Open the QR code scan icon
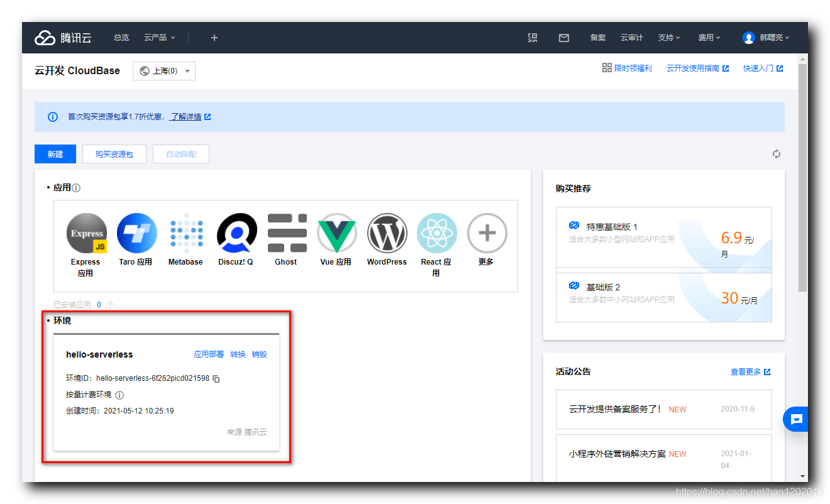 click(533, 38)
